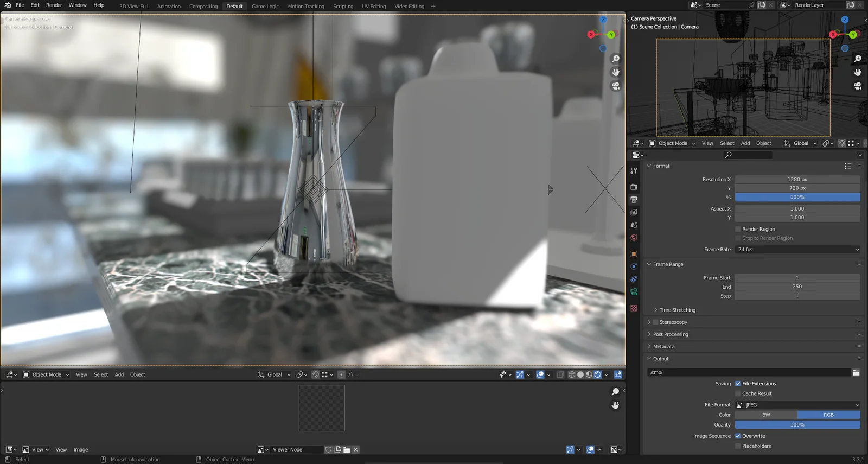Click the folder icon beside /tmp/ output path
The height and width of the screenshot is (464, 868).
coord(856,372)
